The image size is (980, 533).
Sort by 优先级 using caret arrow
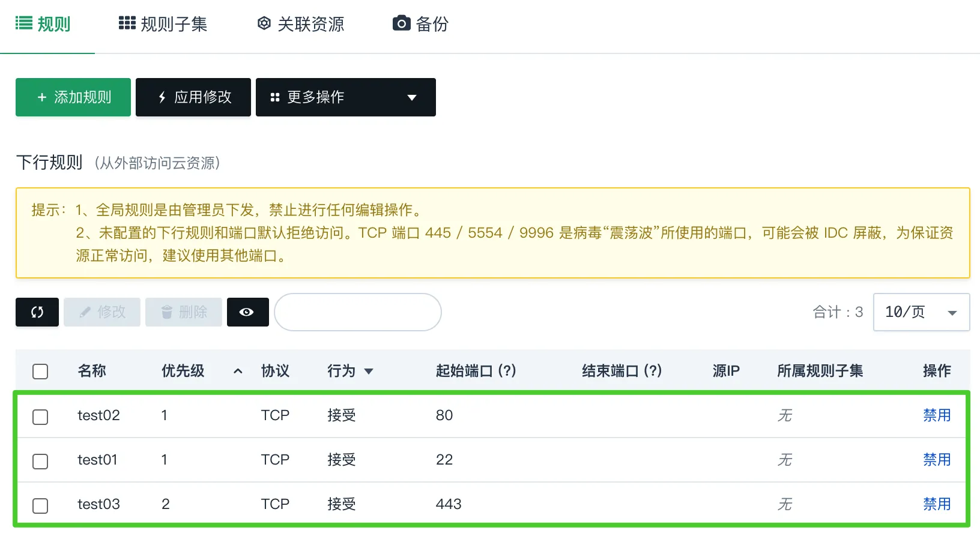[x=238, y=372]
